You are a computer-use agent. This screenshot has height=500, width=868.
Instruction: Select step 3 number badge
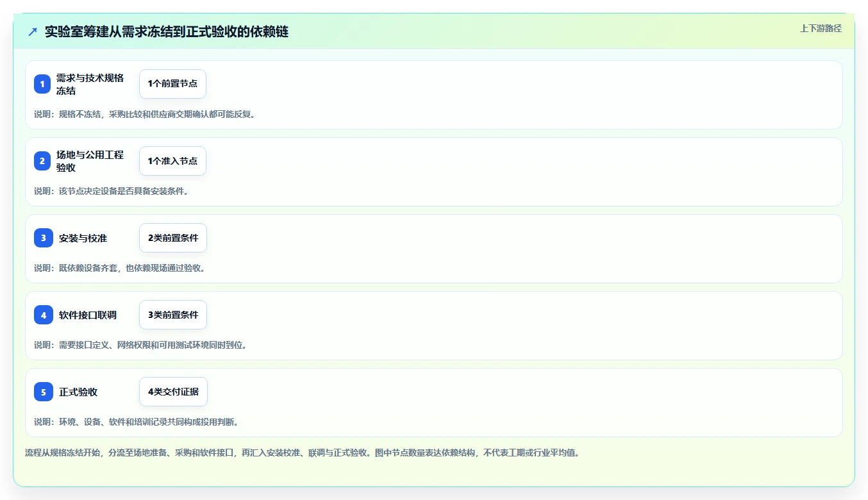click(x=44, y=238)
